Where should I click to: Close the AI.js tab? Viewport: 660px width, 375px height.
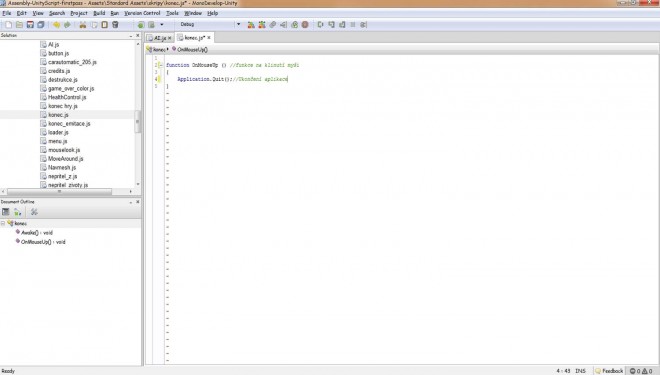[x=170, y=38]
